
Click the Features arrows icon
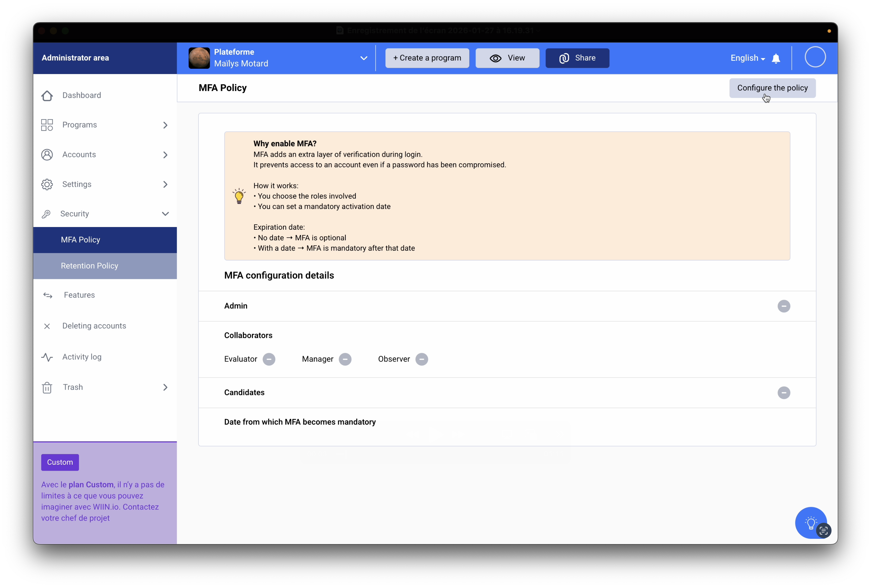(x=47, y=295)
